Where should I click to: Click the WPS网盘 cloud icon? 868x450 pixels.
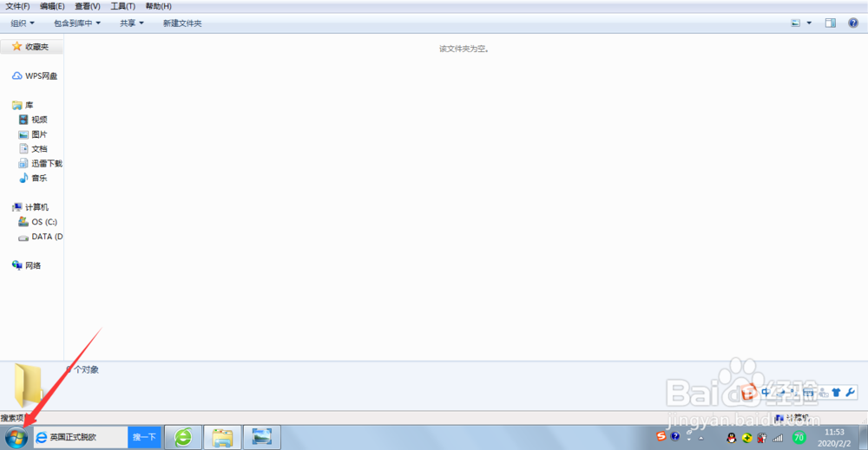click(17, 75)
